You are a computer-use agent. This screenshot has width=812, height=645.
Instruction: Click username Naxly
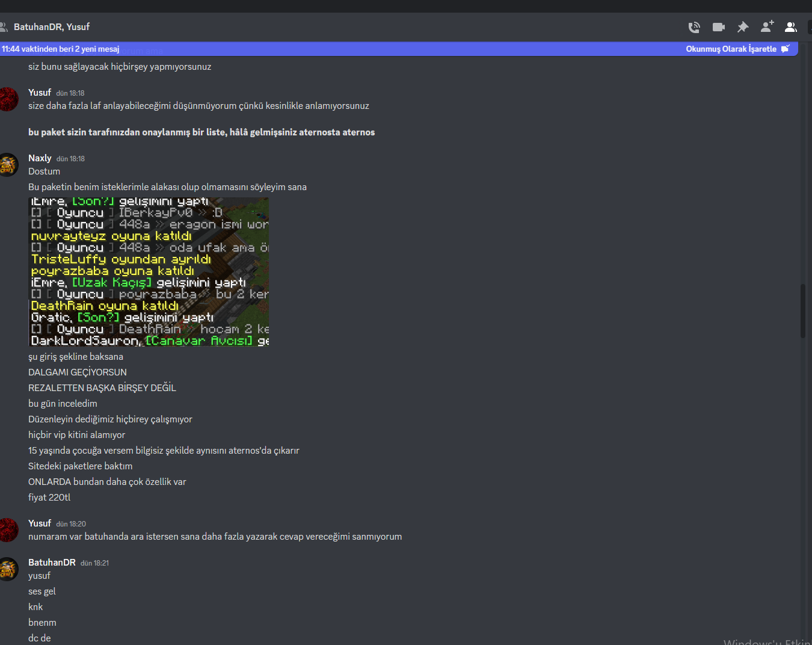click(x=40, y=158)
